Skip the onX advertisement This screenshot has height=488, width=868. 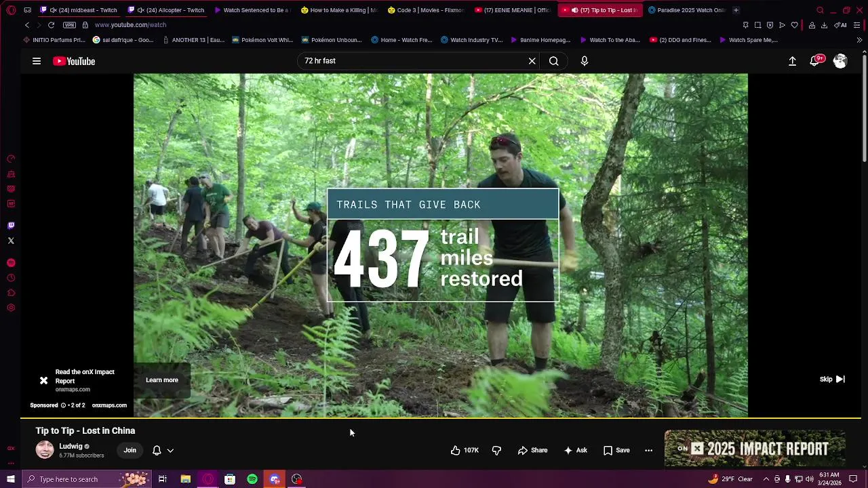[832, 380]
